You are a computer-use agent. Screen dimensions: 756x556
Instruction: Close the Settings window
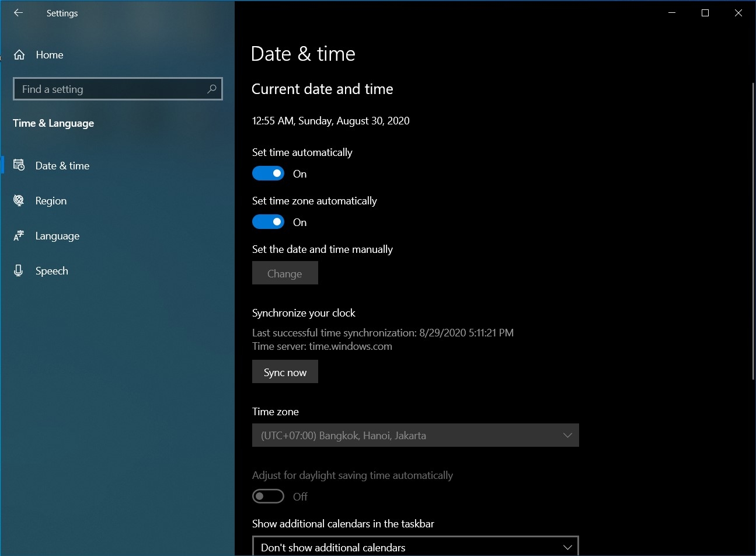click(738, 13)
